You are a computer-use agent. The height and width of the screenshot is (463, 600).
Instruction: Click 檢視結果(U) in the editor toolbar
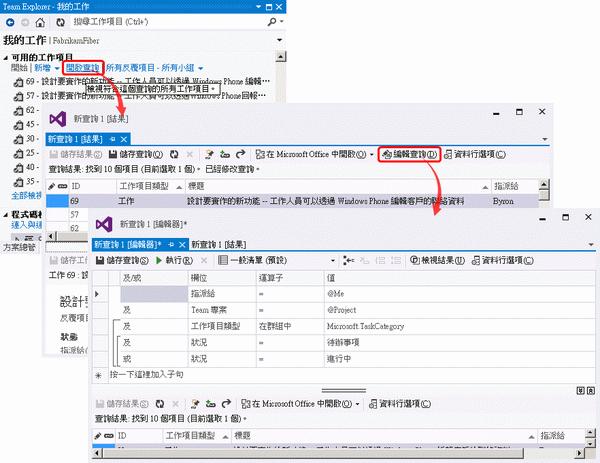click(x=437, y=261)
